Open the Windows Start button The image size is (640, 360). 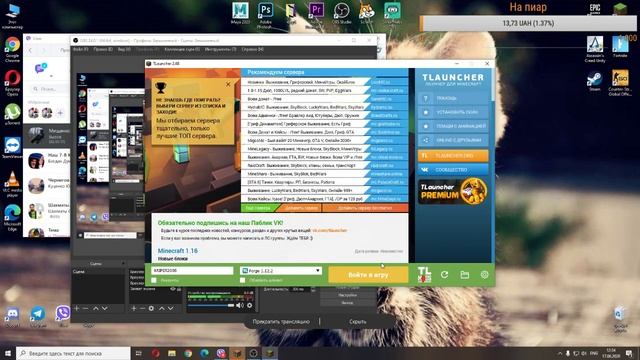[x=8, y=353]
